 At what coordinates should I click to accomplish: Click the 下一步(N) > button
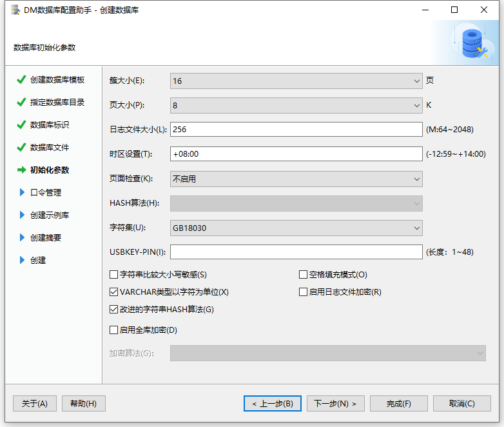click(335, 404)
